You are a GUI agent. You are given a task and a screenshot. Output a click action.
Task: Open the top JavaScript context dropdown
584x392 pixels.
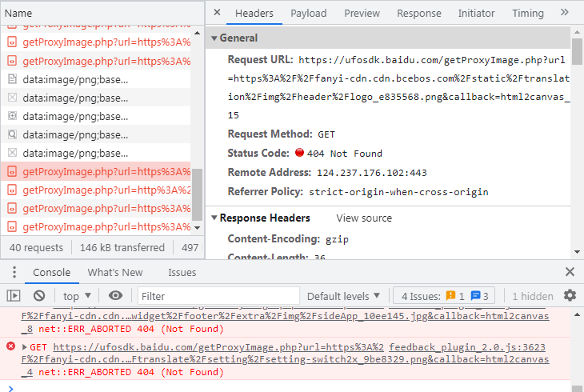pos(78,296)
